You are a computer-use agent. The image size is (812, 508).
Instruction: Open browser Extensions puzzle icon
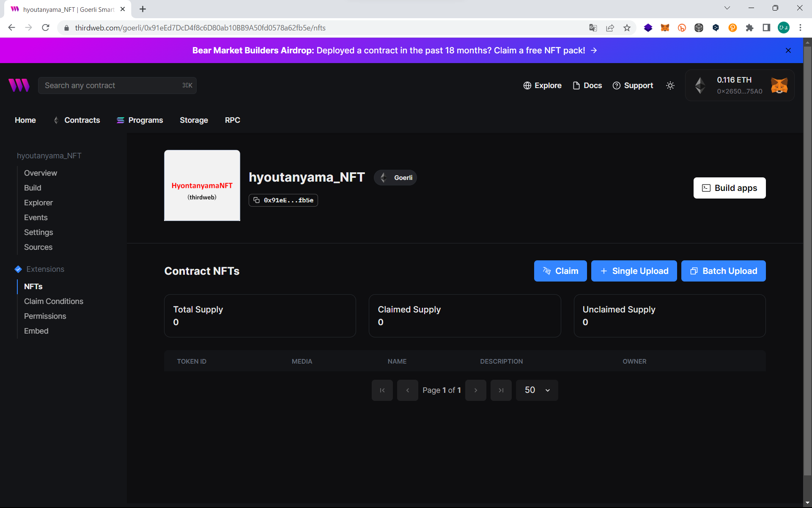tap(749, 28)
